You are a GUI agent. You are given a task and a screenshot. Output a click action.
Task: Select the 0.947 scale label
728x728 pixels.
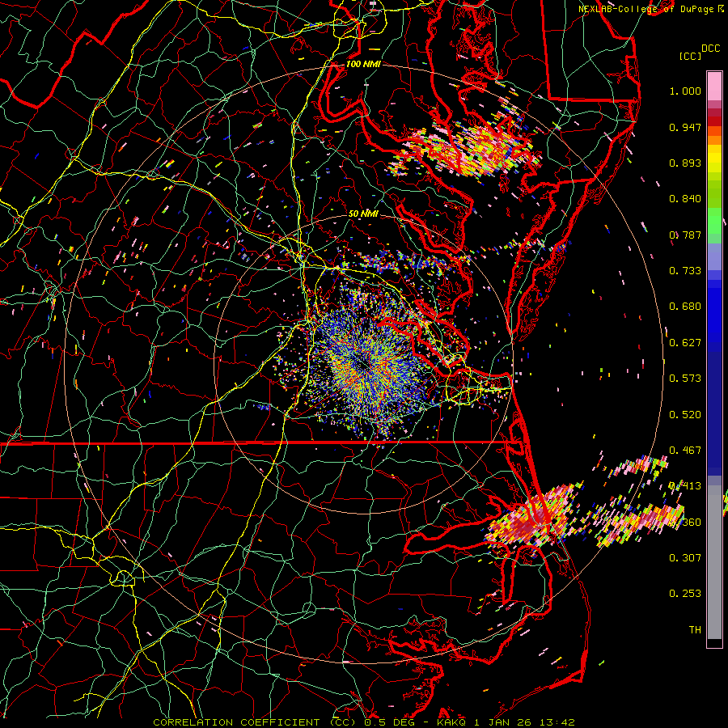tap(685, 127)
